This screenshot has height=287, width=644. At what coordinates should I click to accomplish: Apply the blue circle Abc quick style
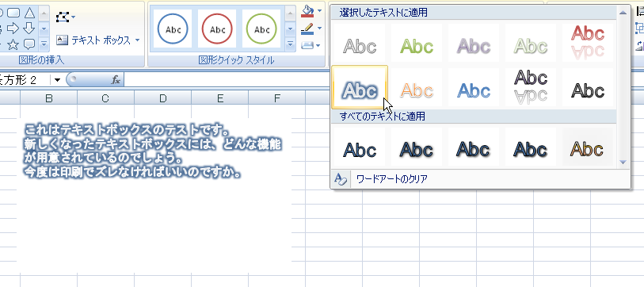[x=173, y=29]
